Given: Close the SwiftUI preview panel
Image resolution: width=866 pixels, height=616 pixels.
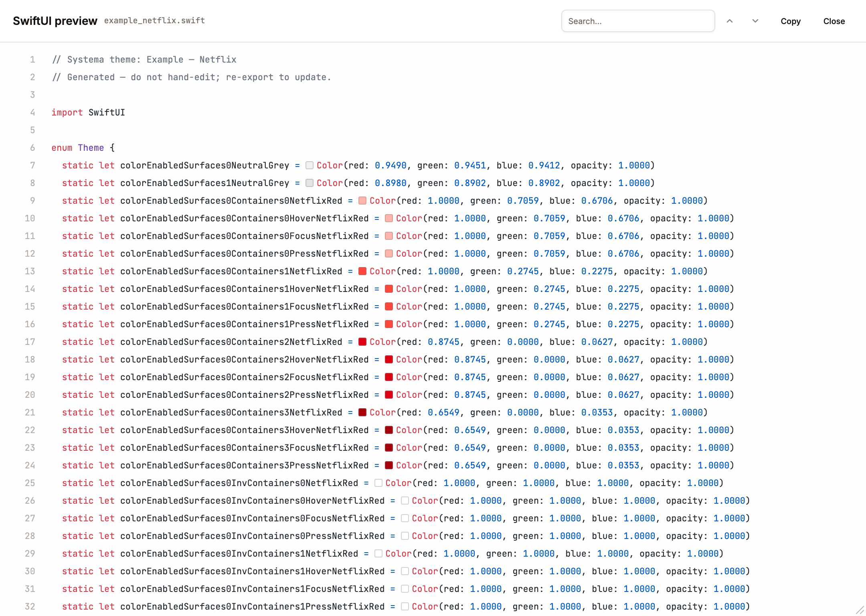Looking at the screenshot, I should tap(834, 21).
